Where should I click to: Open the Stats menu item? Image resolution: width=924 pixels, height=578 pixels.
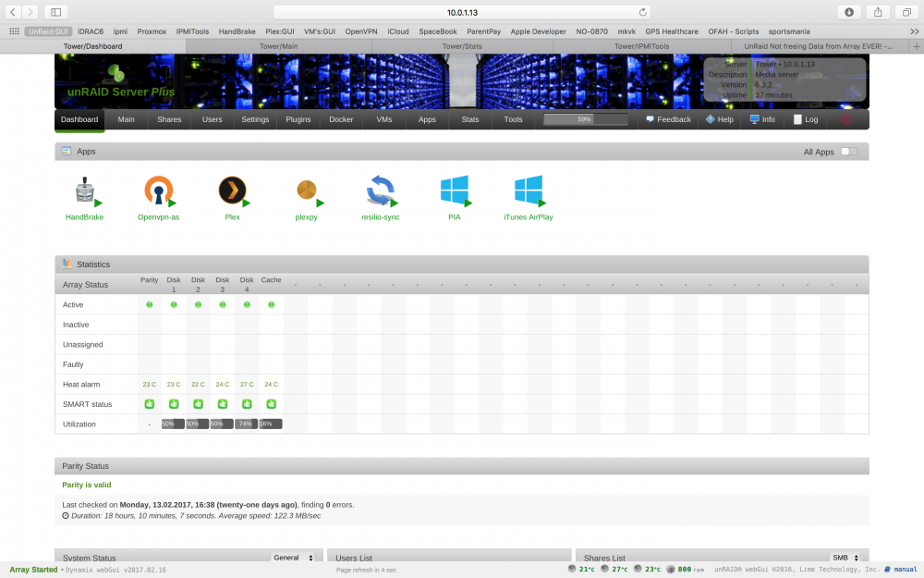pyautogui.click(x=470, y=119)
